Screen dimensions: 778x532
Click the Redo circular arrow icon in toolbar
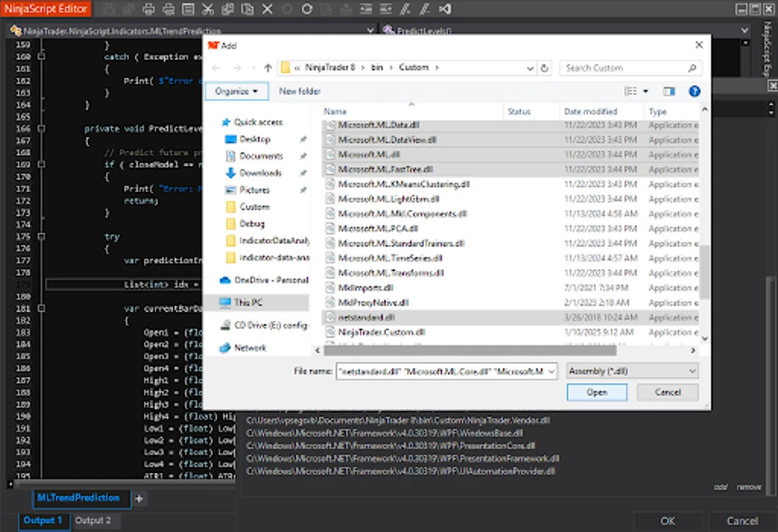point(307,9)
